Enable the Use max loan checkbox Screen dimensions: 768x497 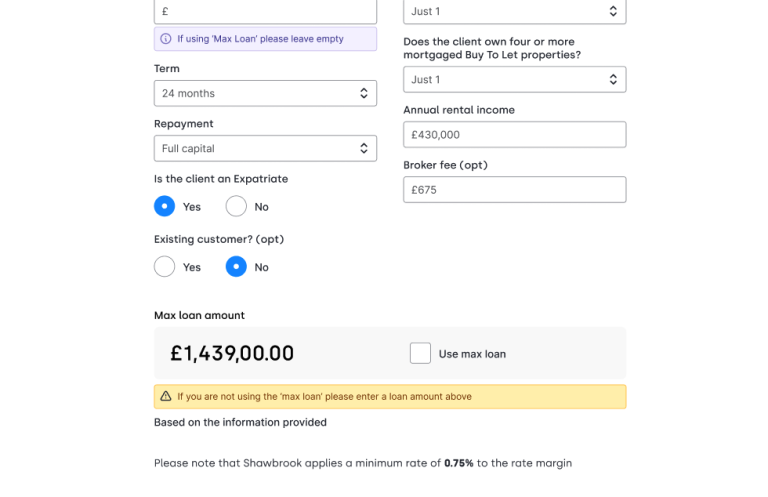click(420, 353)
